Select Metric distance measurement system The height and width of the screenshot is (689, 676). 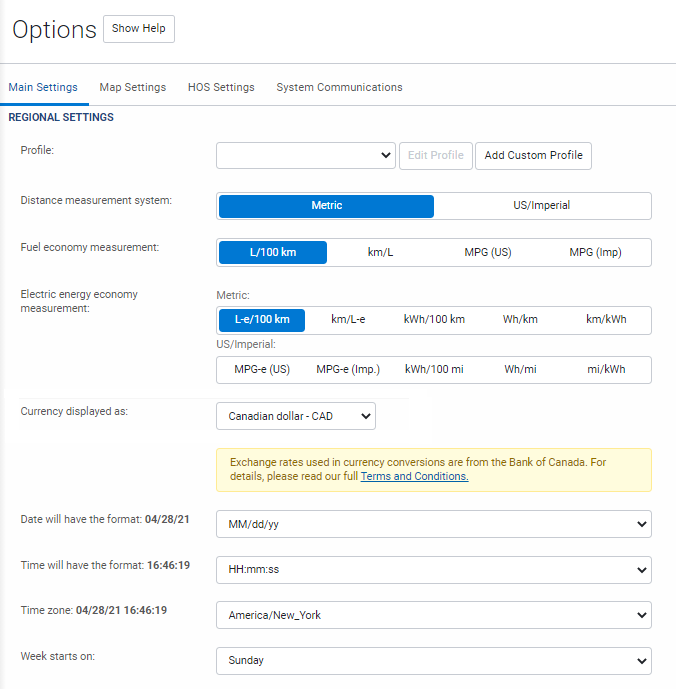[x=326, y=206]
